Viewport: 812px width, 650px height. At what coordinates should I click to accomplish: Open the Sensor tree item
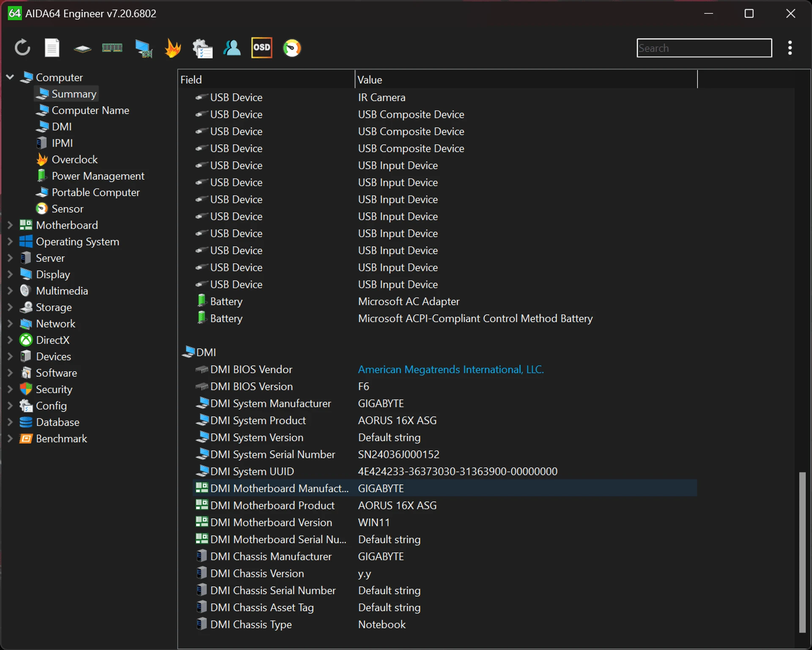tap(60, 209)
